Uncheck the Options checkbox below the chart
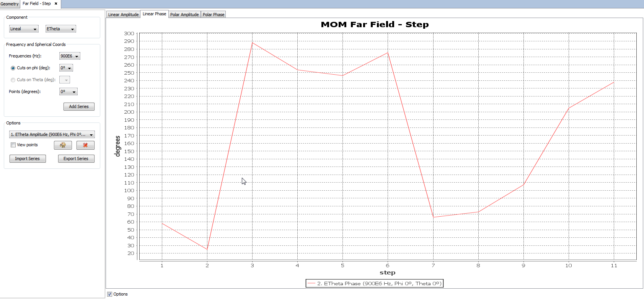The height and width of the screenshot is (299, 644). click(x=110, y=294)
